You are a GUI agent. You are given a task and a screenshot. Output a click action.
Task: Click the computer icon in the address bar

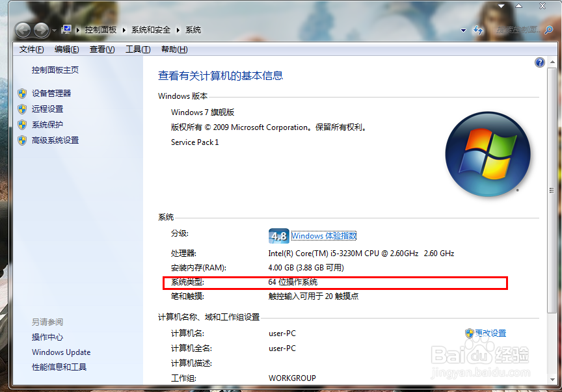(x=66, y=30)
